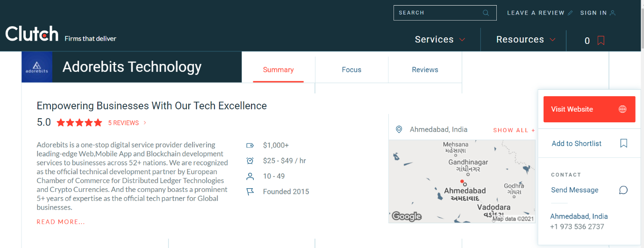
Task: Click Leave a Review link
Action: click(x=536, y=13)
